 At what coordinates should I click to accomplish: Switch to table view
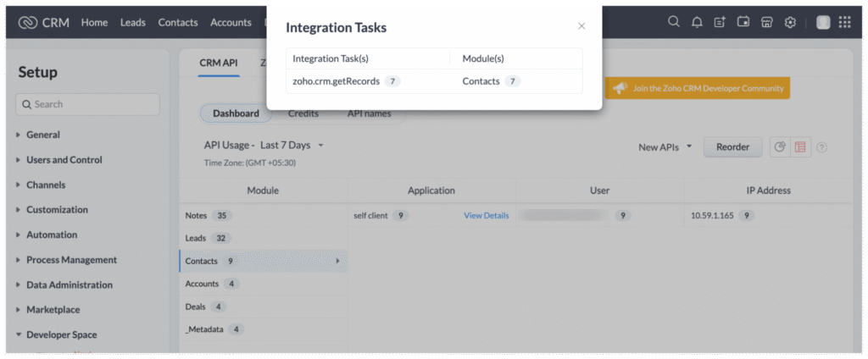coord(799,147)
